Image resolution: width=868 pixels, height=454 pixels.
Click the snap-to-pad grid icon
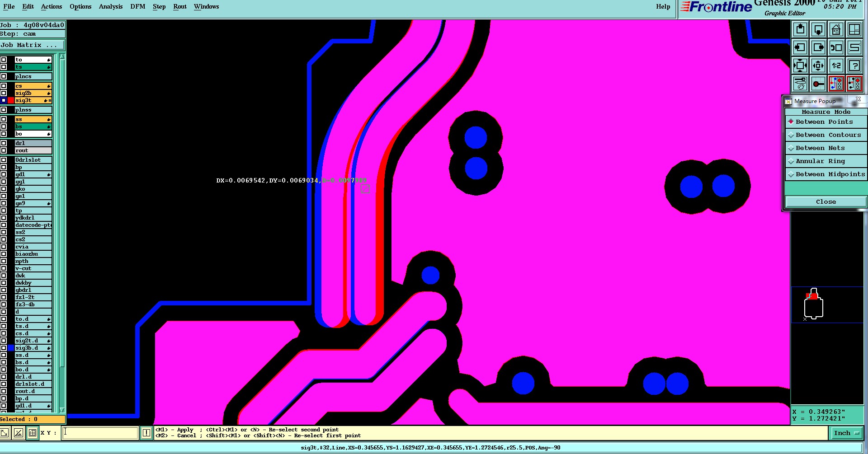coord(818,84)
